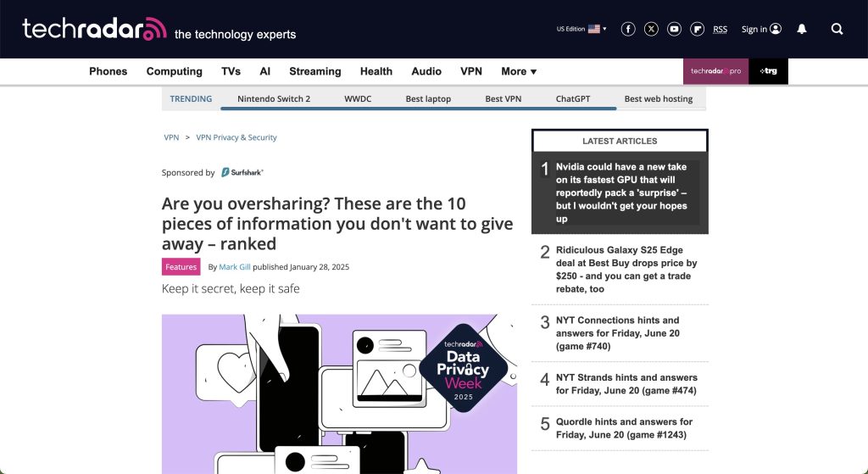Open NYT Connections hints article
This screenshot has width=868, height=474.
click(x=617, y=333)
